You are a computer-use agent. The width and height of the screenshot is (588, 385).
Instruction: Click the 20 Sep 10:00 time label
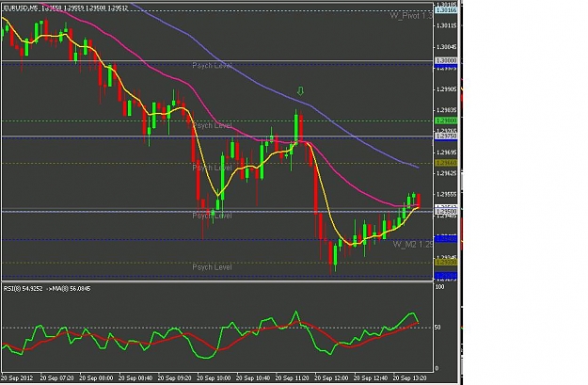click(x=214, y=377)
